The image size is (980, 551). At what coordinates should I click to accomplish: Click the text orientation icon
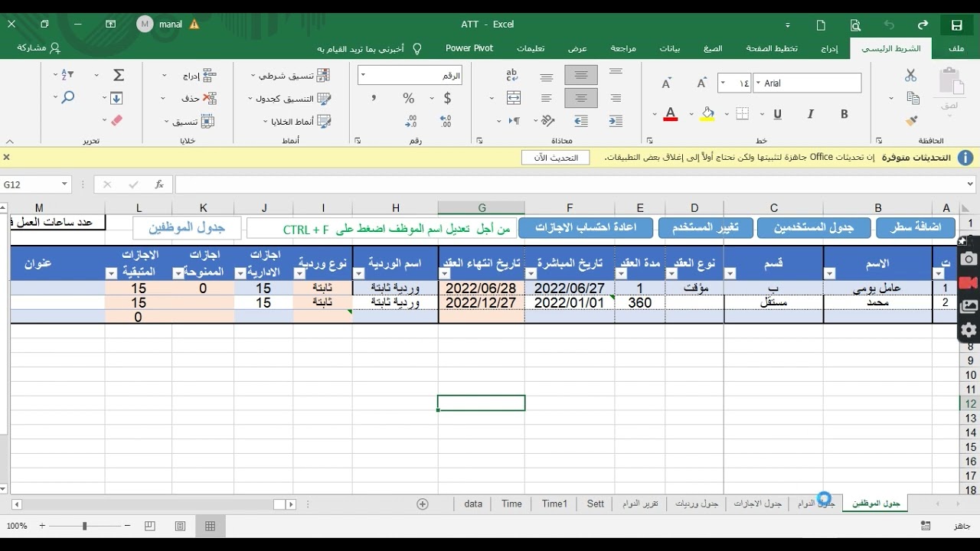tap(547, 121)
